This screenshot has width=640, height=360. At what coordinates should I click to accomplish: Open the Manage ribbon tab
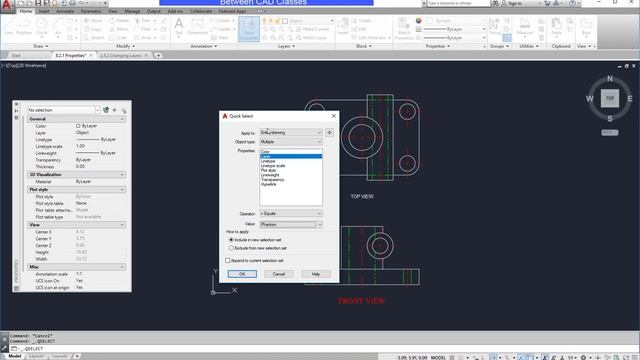click(x=132, y=11)
